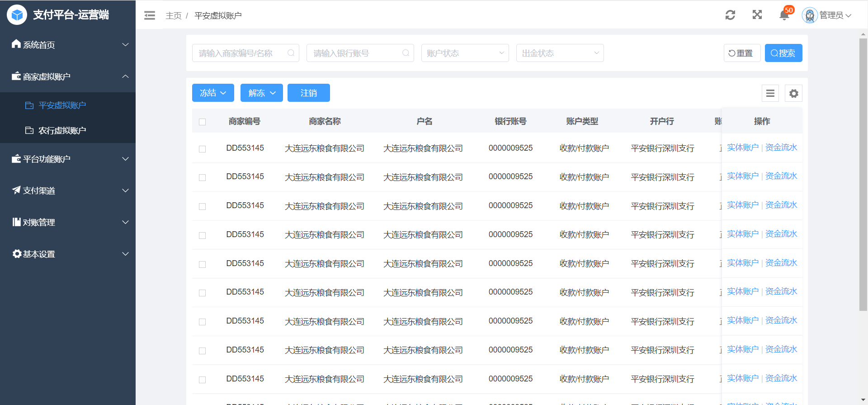
Task: Click the blue 搜索 button
Action: click(783, 53)
